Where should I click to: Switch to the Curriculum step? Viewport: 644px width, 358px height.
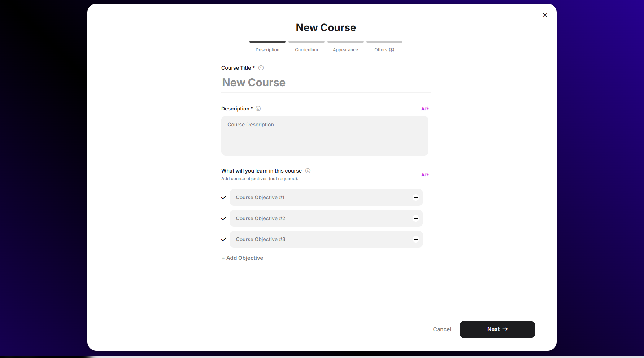coord(306,47)
